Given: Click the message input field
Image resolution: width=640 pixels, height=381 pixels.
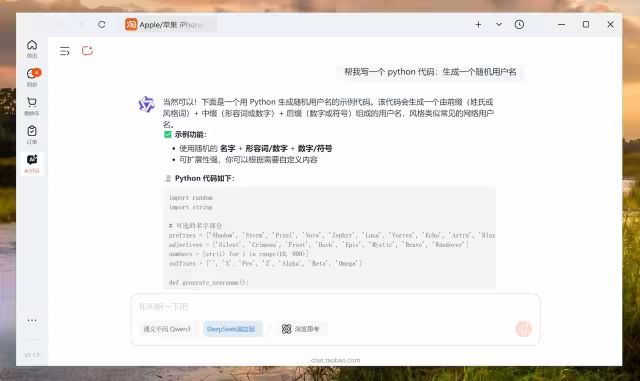Looking at the screenshot, I should [x=335, y=307].
